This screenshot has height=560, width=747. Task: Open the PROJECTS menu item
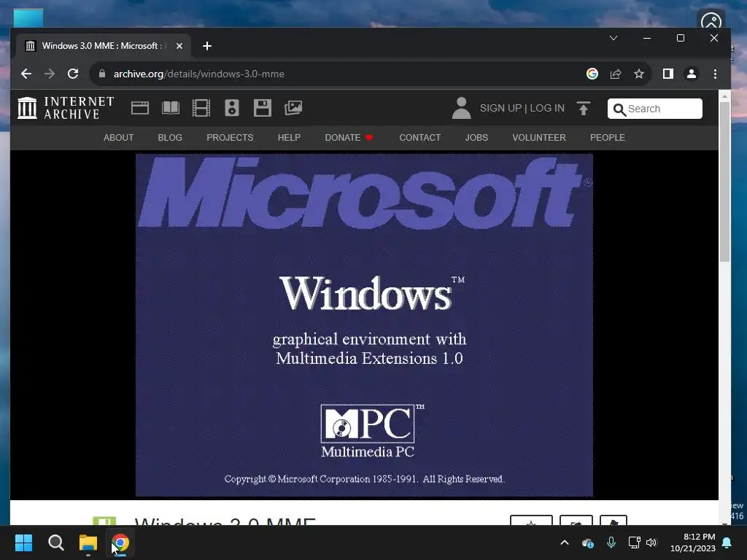tap(230, 138)
